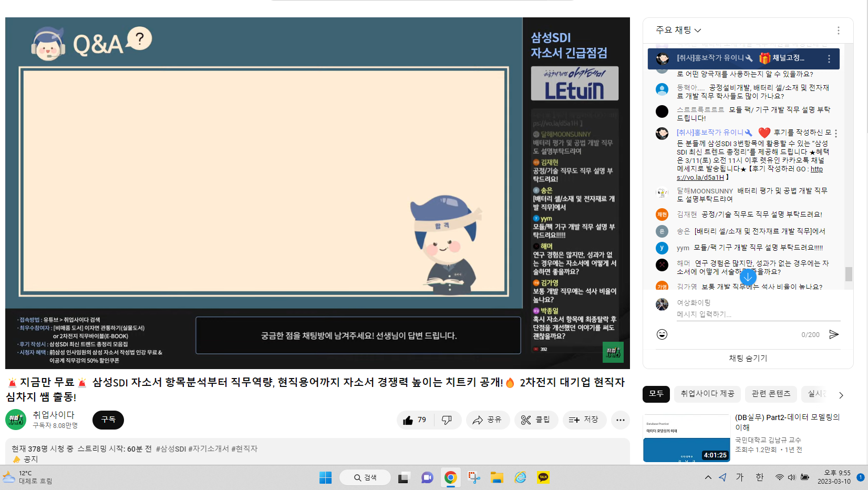Dislike the video with thumbs down
The width and height of the screenshot is (868, 490).
pyautogui.click(x=447, y=420)
